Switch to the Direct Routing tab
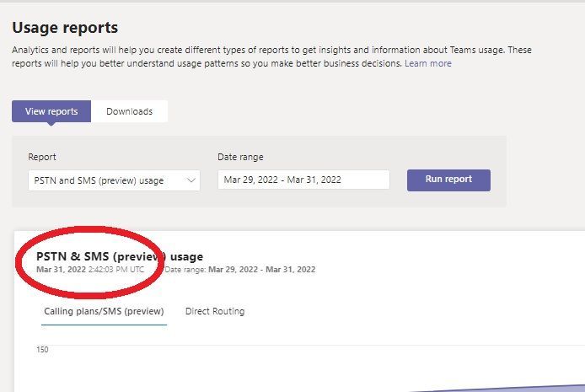The width and height of the screenshot is (585, 392). click(215, 311)
